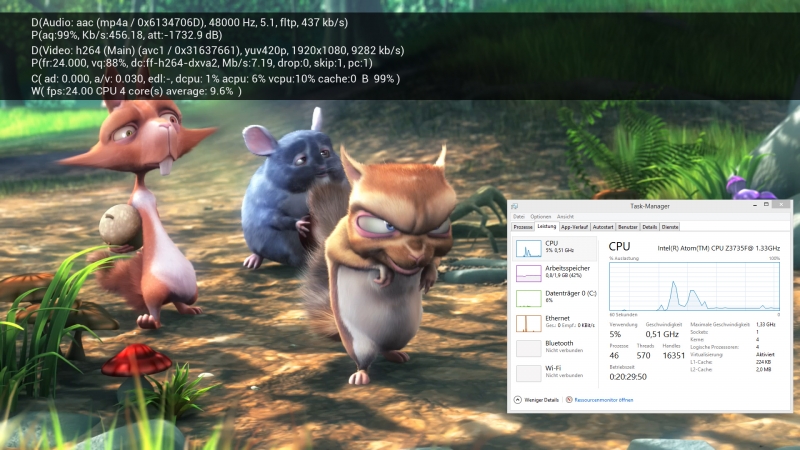Click the C( ad: 0.000 cache stats line

point(216,79)
